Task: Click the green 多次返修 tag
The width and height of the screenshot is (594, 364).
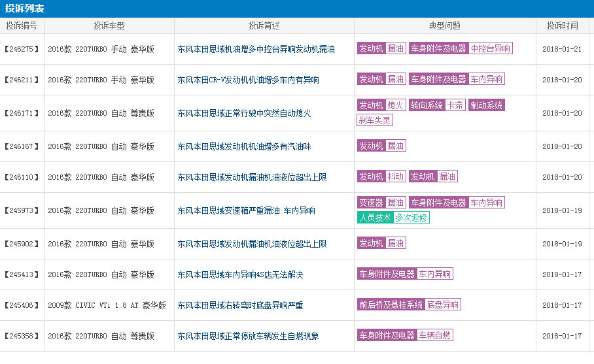Action: tap(411, 218)
